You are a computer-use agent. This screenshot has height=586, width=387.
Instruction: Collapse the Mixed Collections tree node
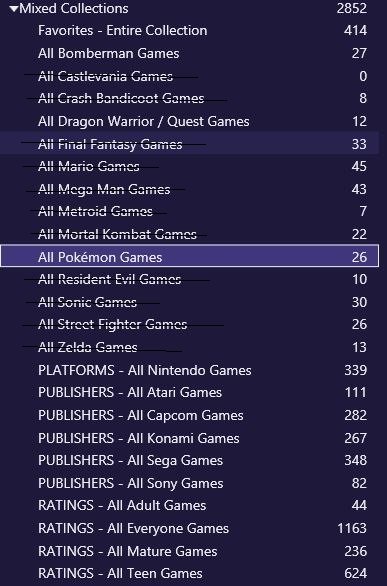click(14, 9)
